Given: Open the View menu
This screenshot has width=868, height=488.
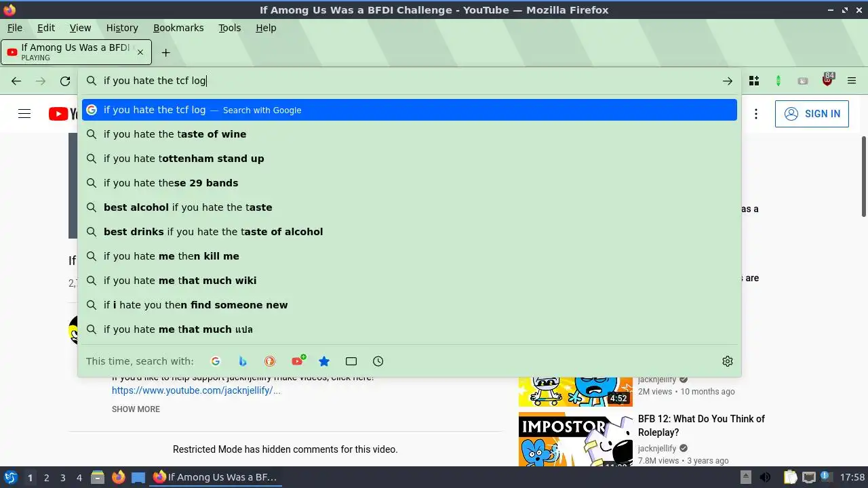Looking at the screenshot, I should point(80,28).
